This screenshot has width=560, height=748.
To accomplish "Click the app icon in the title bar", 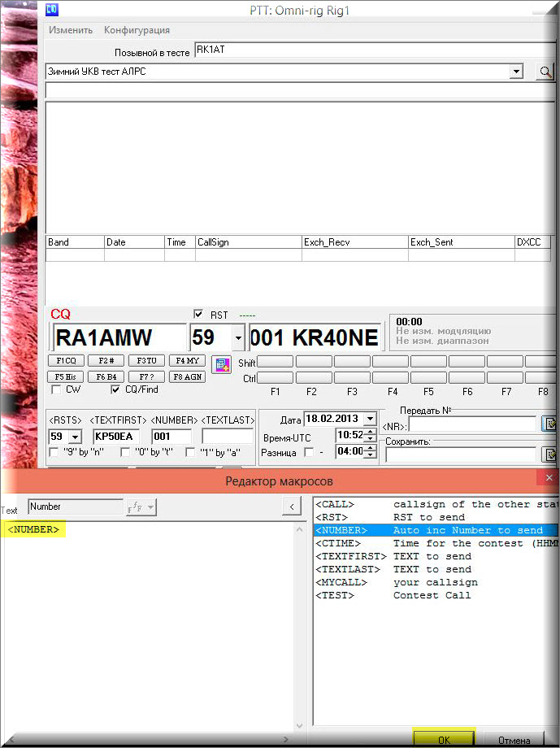I will pos(51,10).
